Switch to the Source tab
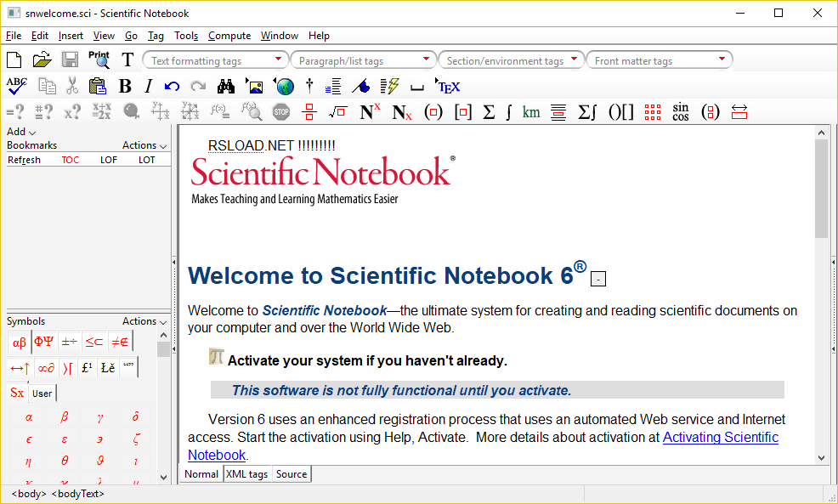This screenshot has height=504, width=838. pyautogui.click(x=291, y=473)
